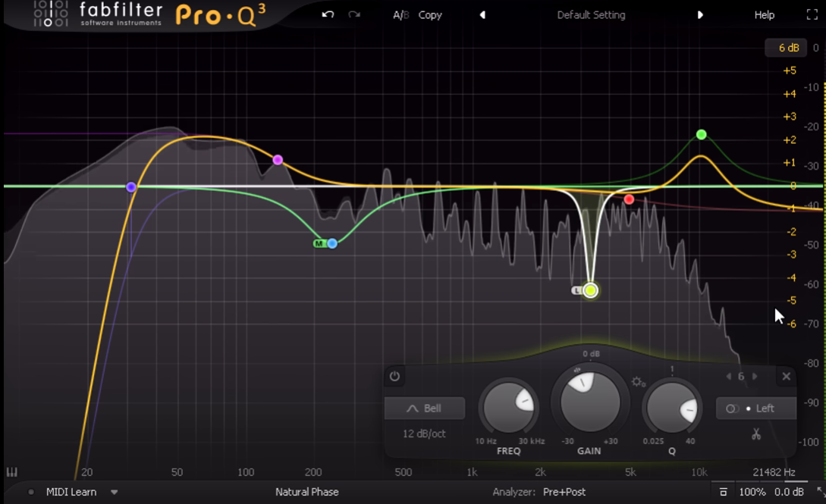
Task: Click the undo arrow icon
Action: click(328, 14)
